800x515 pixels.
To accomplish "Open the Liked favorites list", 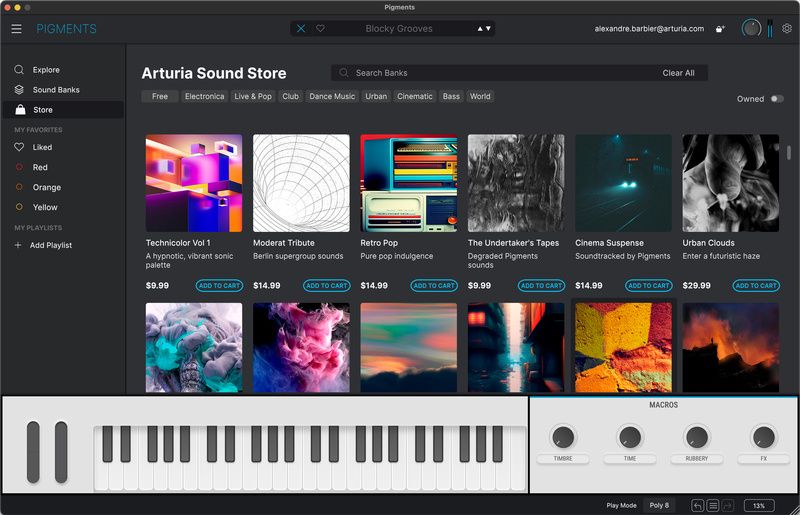I will click(63, 147).
